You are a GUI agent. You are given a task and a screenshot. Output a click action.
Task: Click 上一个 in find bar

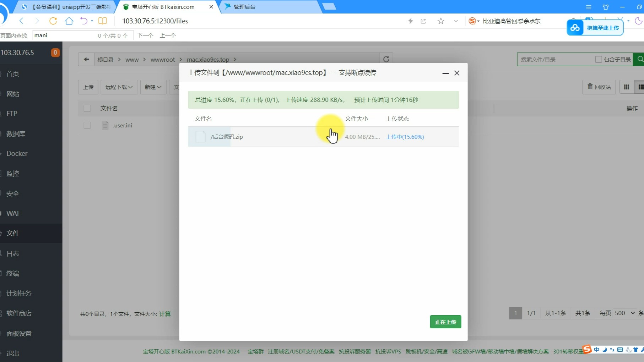[x=168, y=35]
